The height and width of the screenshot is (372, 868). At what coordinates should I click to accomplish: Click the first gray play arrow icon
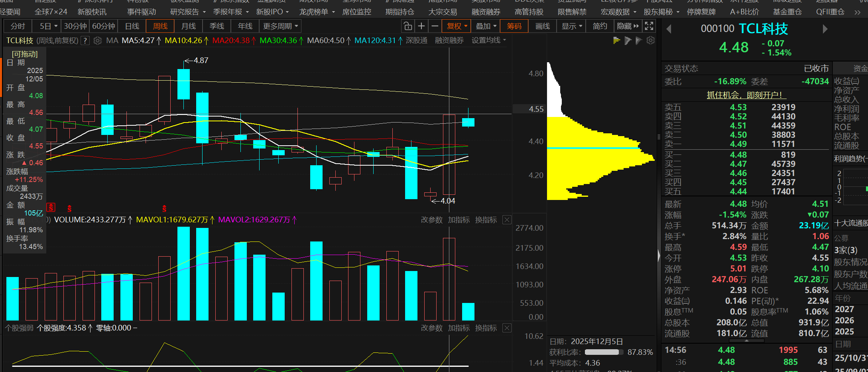(628, 40)
